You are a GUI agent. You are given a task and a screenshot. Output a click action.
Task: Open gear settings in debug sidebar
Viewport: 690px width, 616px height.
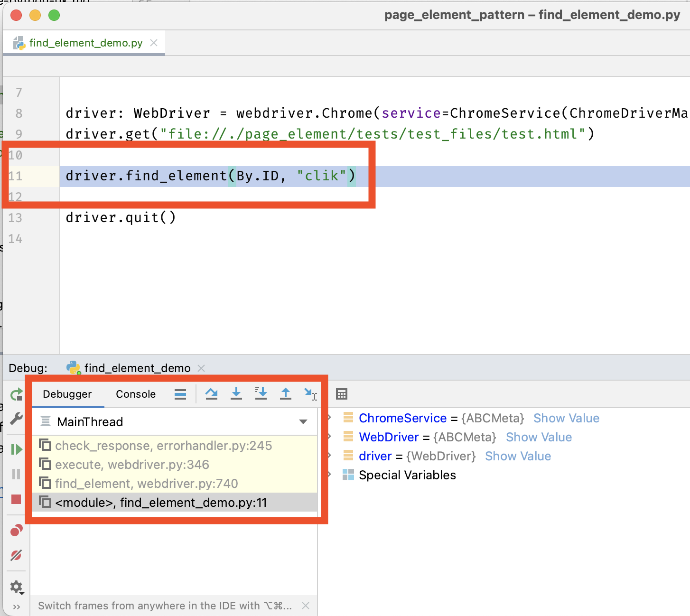coord(16,587)
